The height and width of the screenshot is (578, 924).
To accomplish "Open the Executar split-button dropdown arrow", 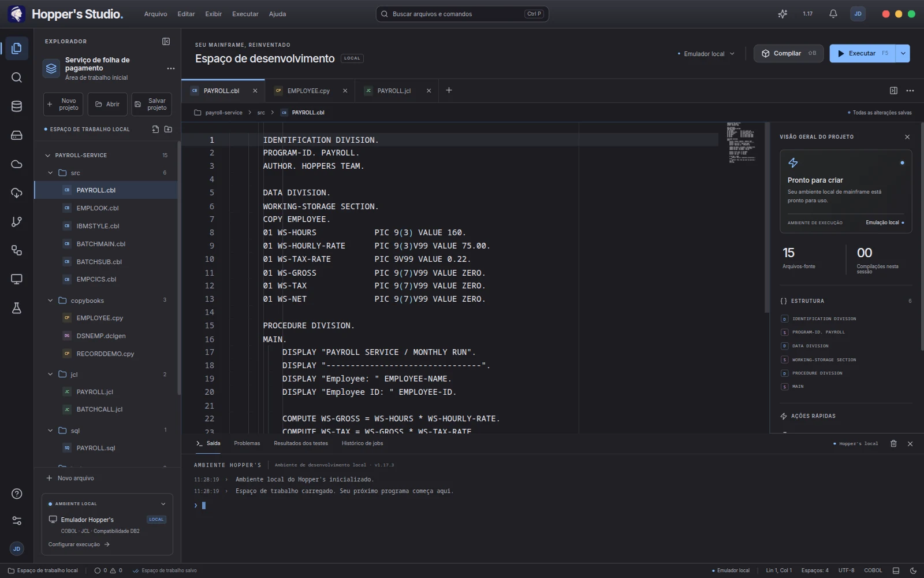I will tap(903, 53).
